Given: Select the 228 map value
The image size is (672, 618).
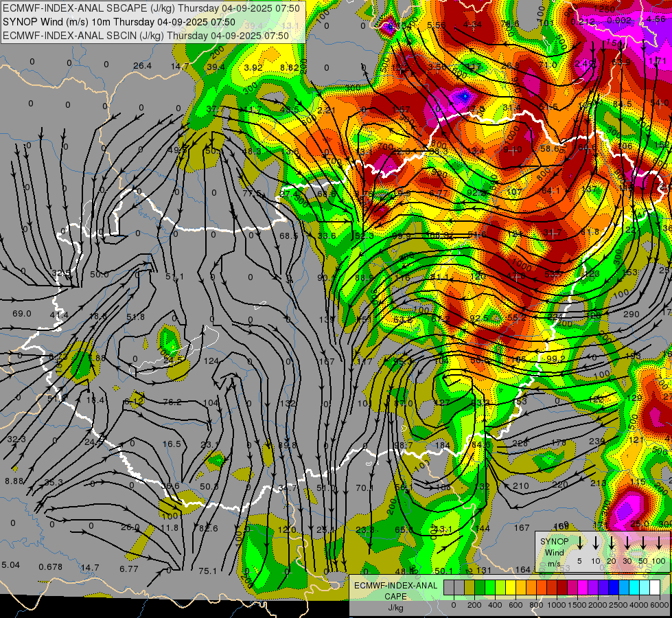Looking at the screenshot, I should pos(520,443).
